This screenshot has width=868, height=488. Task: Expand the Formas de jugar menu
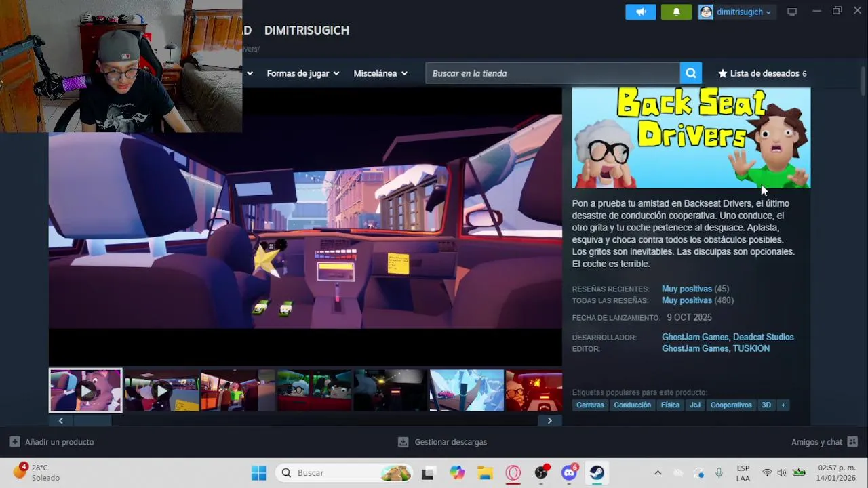coord(303,73)
